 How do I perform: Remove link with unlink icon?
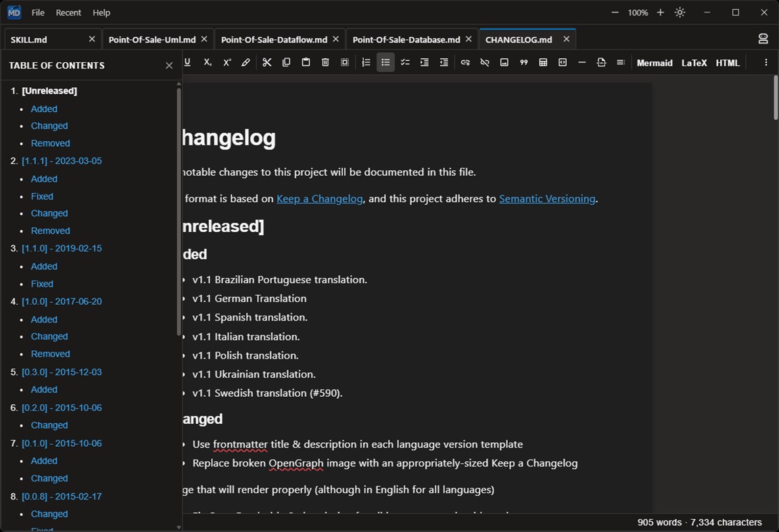(484, 63)
